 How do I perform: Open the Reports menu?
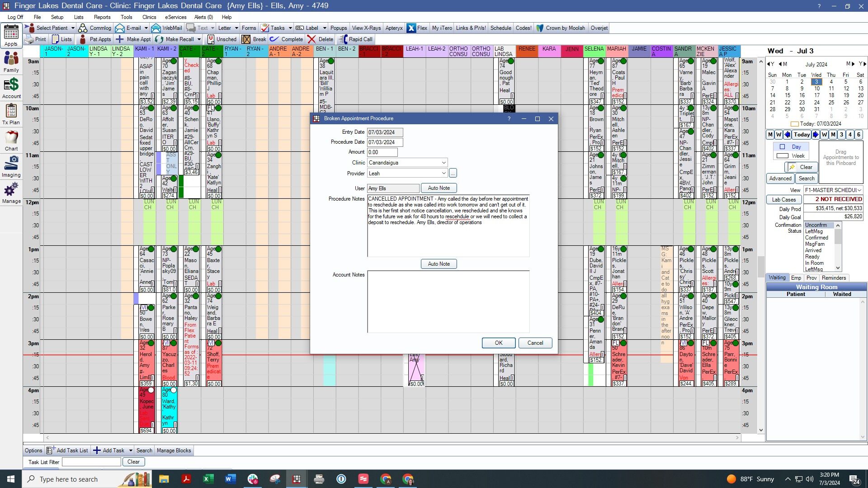(102, 17)
